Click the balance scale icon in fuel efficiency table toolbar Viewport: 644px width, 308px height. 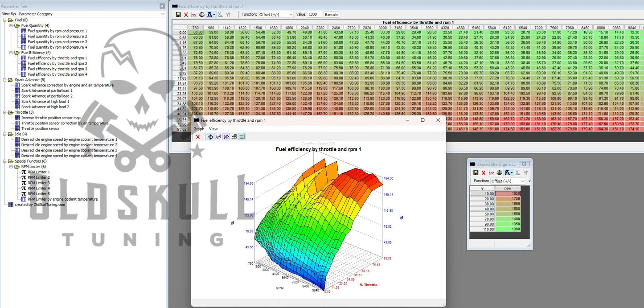[202, 15]
